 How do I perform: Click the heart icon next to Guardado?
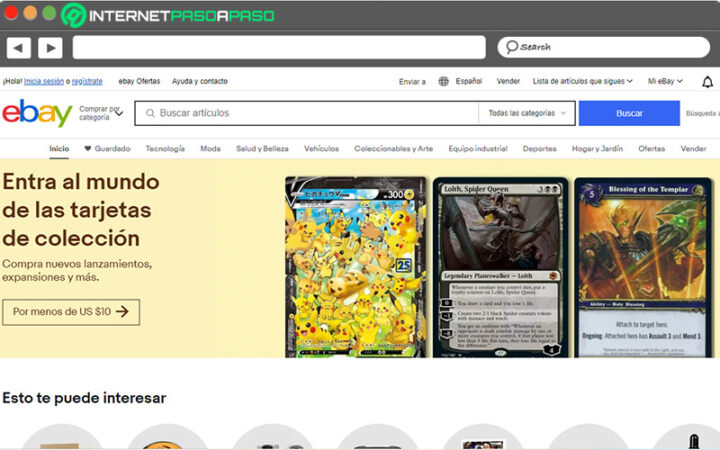point(88,149)
